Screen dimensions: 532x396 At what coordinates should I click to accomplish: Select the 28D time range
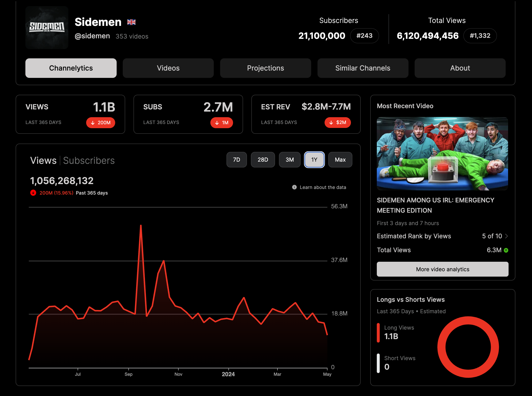(x=263, y=160)
